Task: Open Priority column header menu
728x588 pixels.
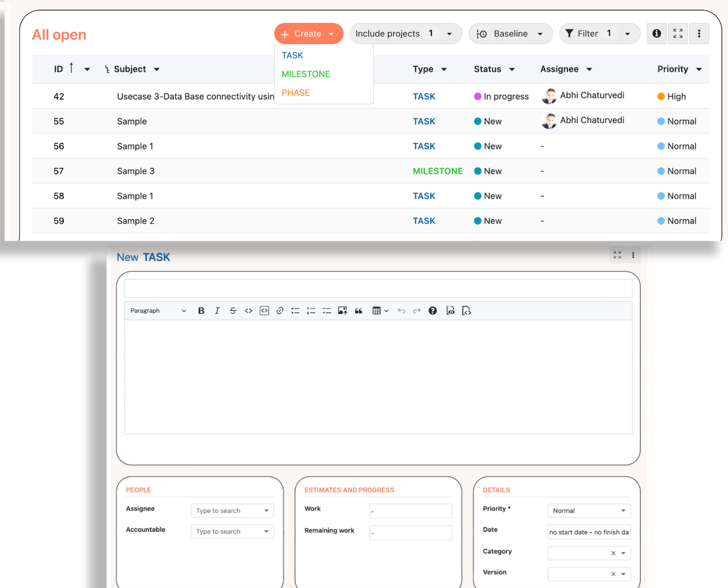Action: (699, 70)
